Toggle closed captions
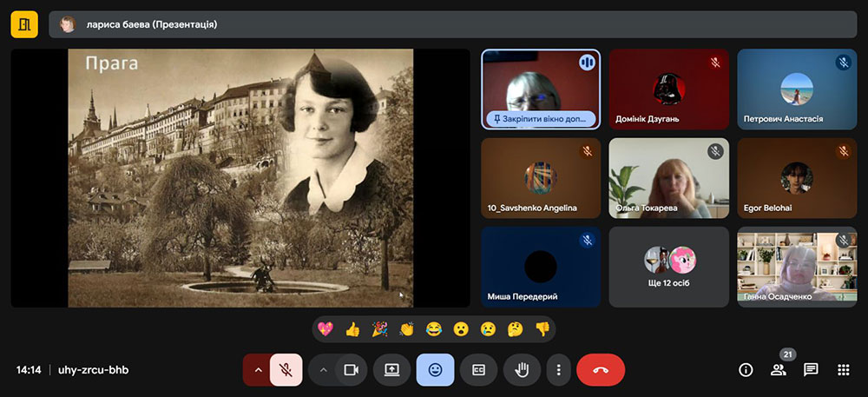Image resolution: width=868 pixels, height=397 pixels. 478,369
